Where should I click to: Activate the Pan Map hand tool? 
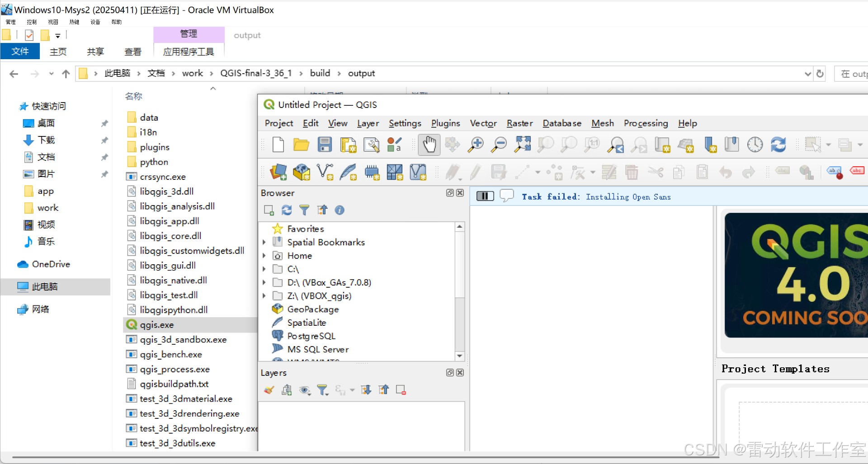click(429, 145)
